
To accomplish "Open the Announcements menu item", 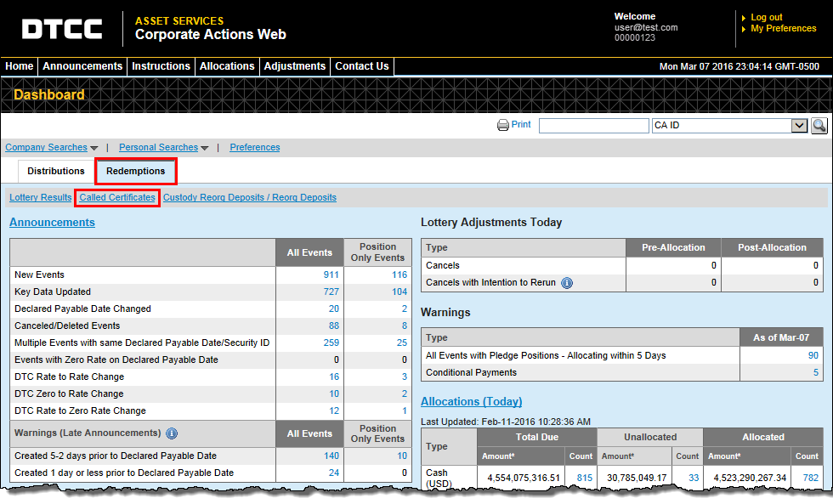I will pos(82,66).
